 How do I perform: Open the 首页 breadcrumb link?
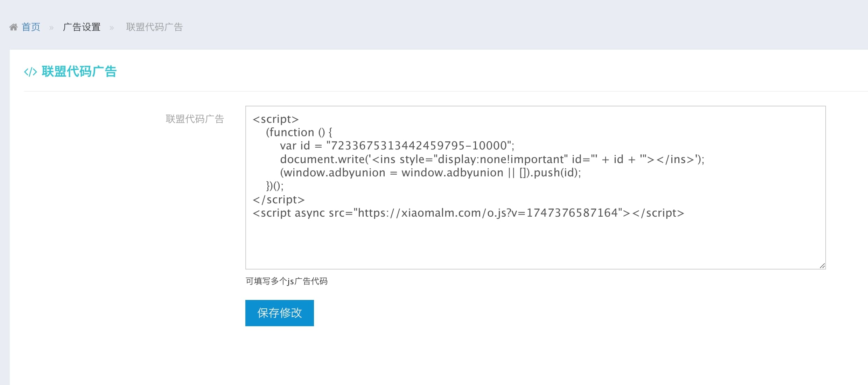pyautogui.click(x=31, y=27)
